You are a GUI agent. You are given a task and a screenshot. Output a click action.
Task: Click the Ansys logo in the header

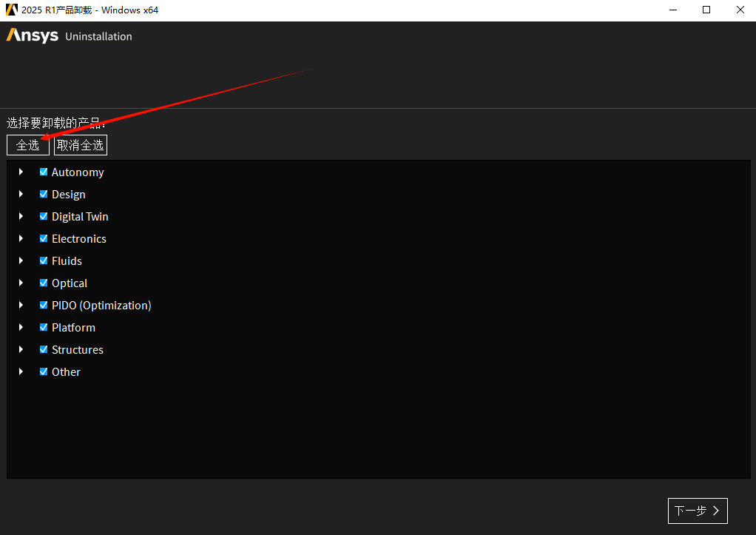tap(32, 36)
